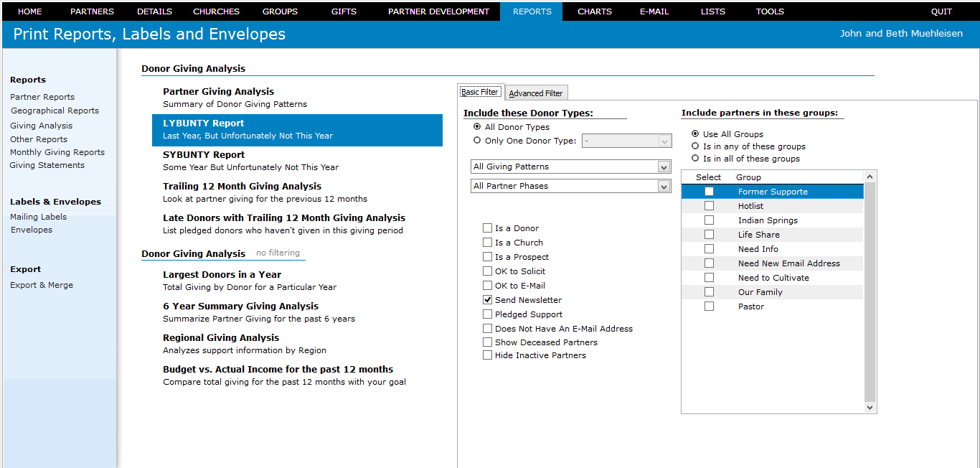Open Monthly Giving Reports
This screenshot has height=468, width=980.
(57, 152)
